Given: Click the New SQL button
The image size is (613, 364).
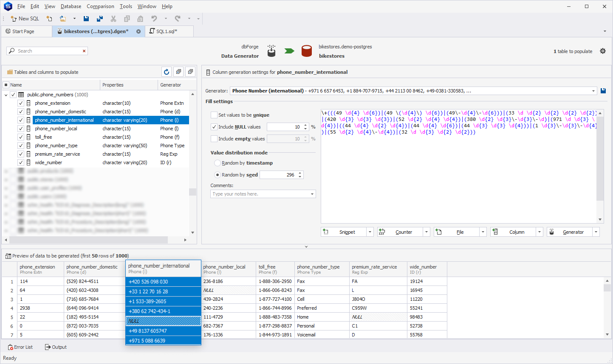Looking at the screenshot, I should coord(25,19).
